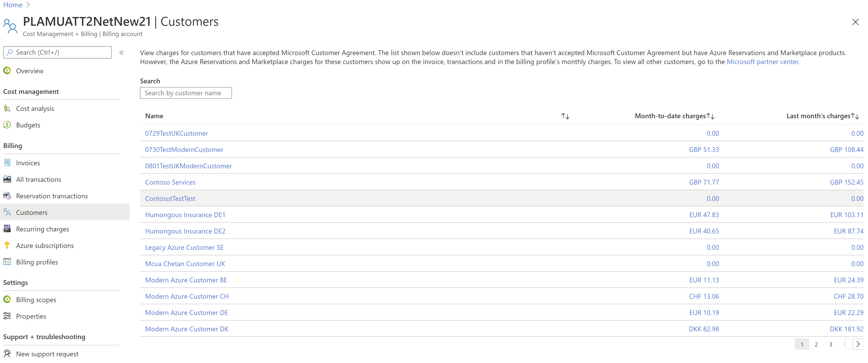
Task: Sort table by Name column arrows
Action: (x=565, y=116)
